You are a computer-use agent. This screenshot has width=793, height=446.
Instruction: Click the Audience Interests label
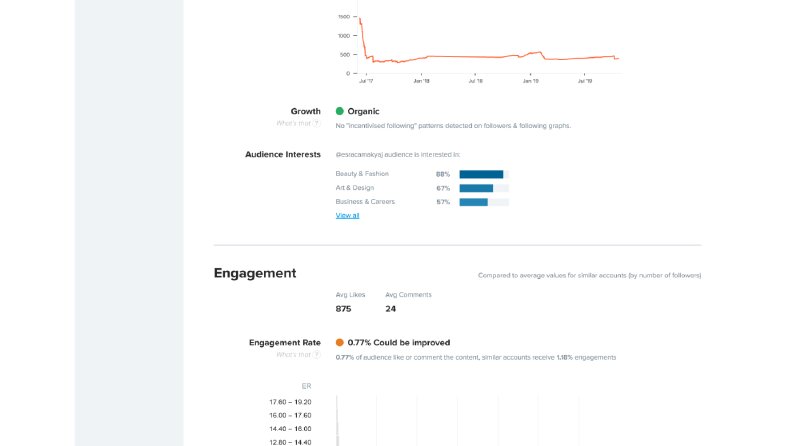[283, 155]
